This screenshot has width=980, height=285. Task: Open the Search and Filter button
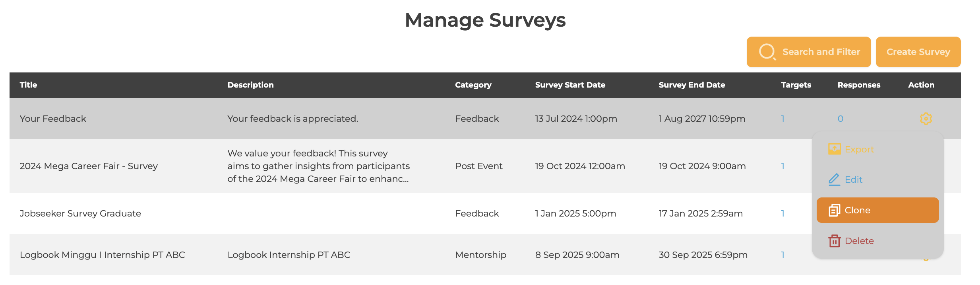pos(808,52)
